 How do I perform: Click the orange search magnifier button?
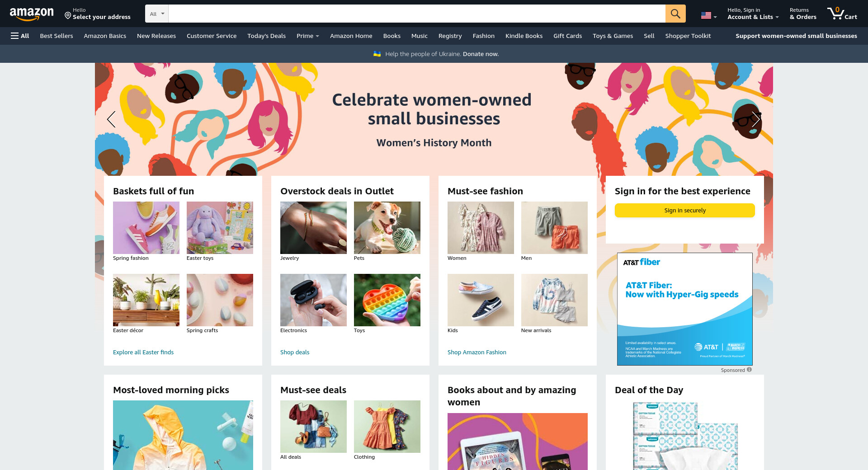coord(675,14)
